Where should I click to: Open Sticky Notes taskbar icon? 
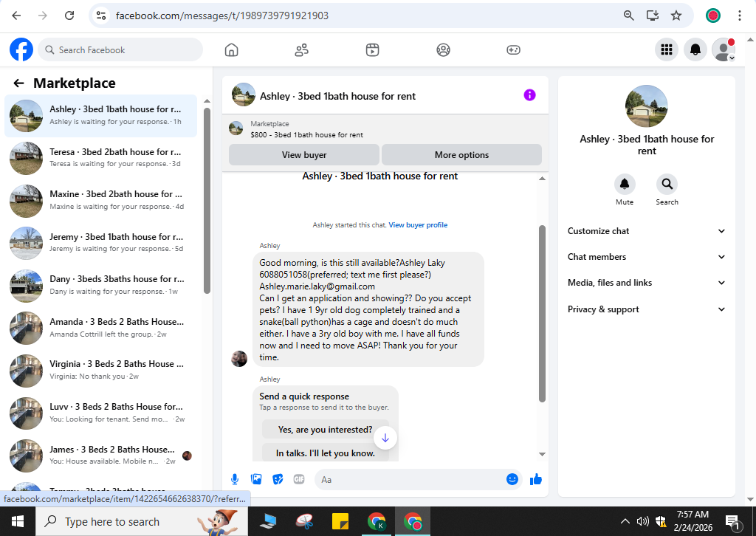click(x=340, y=521)
